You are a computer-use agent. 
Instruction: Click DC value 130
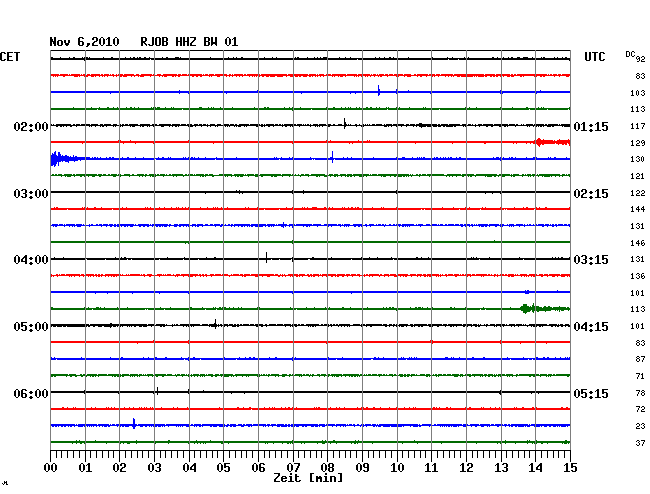(x=638, y=159)
